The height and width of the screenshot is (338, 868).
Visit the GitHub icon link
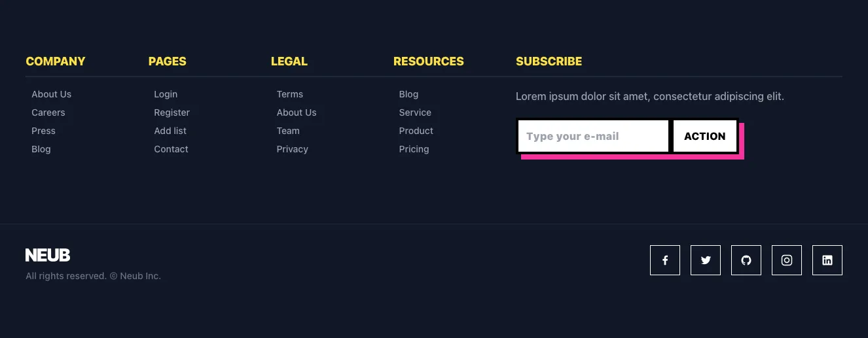pyautogui.click(x=746, y=260)
